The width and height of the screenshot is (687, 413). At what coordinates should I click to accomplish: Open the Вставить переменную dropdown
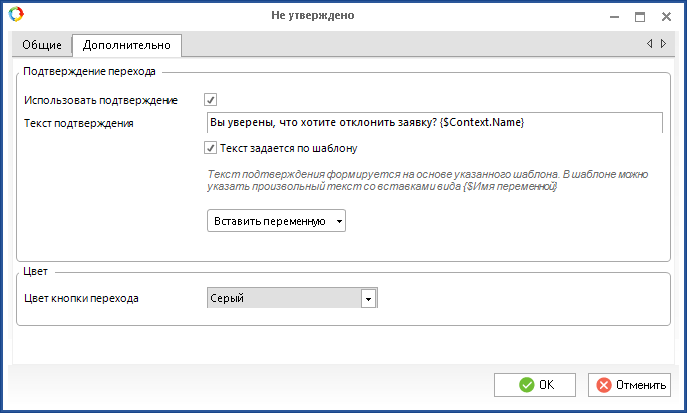pos(276,221)
